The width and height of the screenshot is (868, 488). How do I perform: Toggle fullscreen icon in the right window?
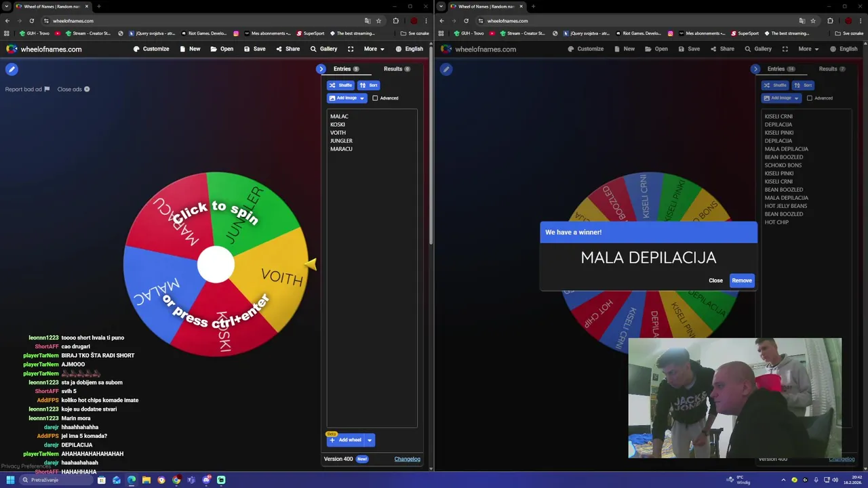coord(785,49)
